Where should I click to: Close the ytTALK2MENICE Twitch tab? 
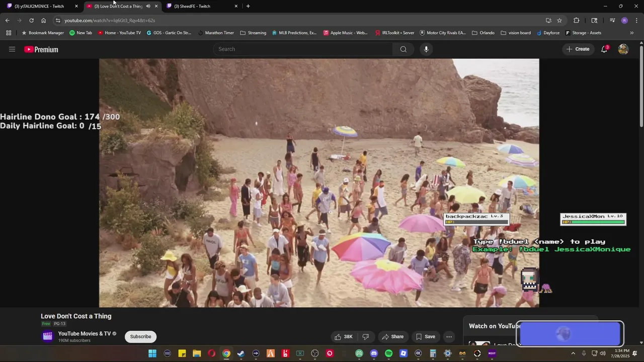coord(76,6)
